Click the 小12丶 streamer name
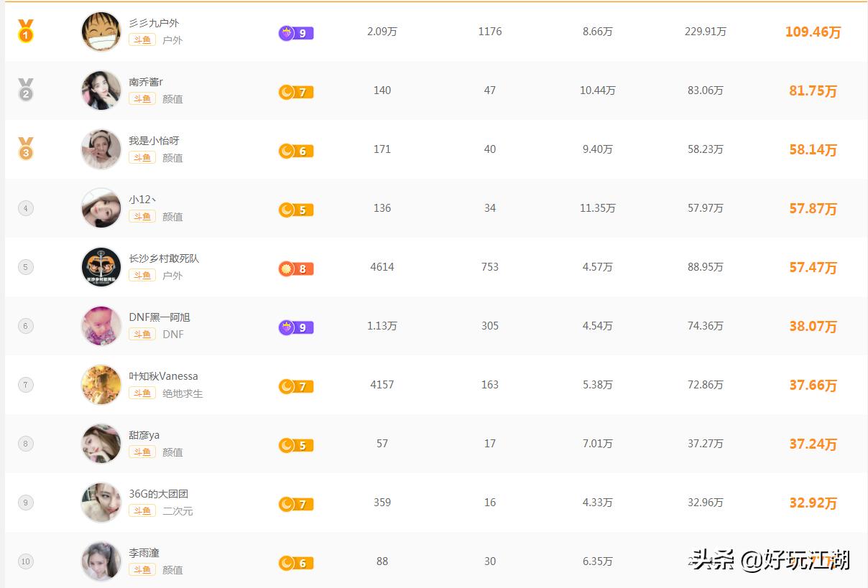The image size is (868, 588). pyautogui.click(x=142, y=200)
